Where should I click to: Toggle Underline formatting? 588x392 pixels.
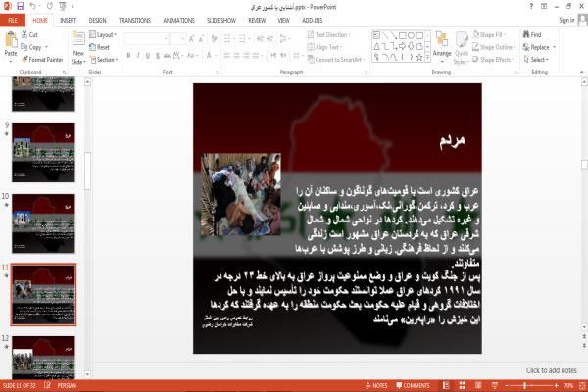point(148,56)
